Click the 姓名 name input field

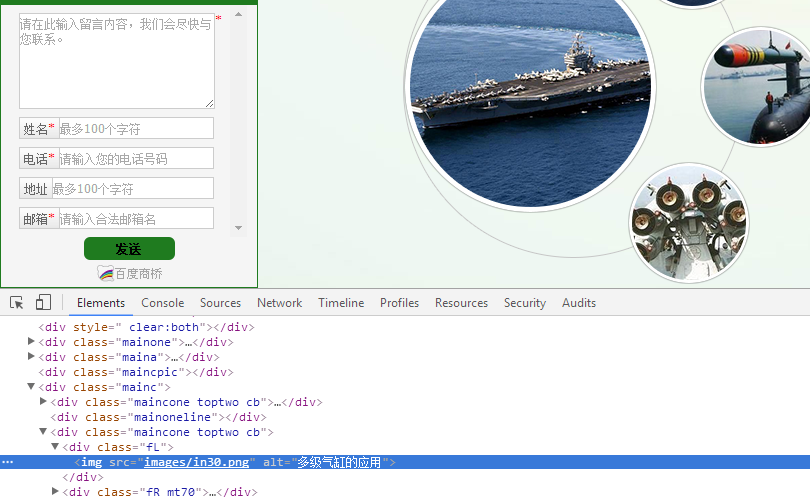135,128
